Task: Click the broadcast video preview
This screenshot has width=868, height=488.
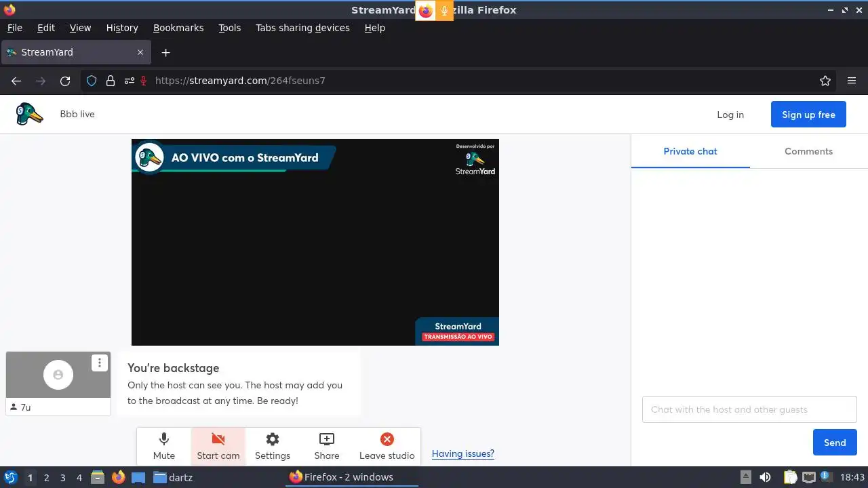Action: pyautogui.click(x=315, y=243)
